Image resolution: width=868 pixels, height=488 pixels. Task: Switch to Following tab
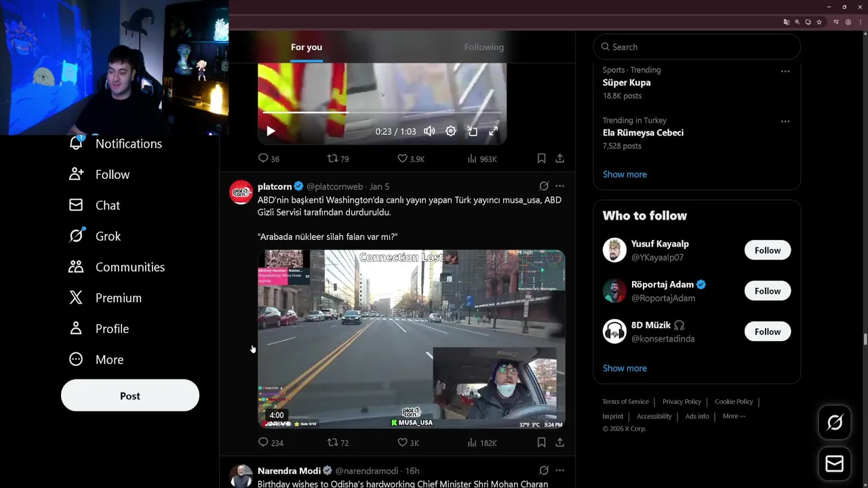pos(484,47)
